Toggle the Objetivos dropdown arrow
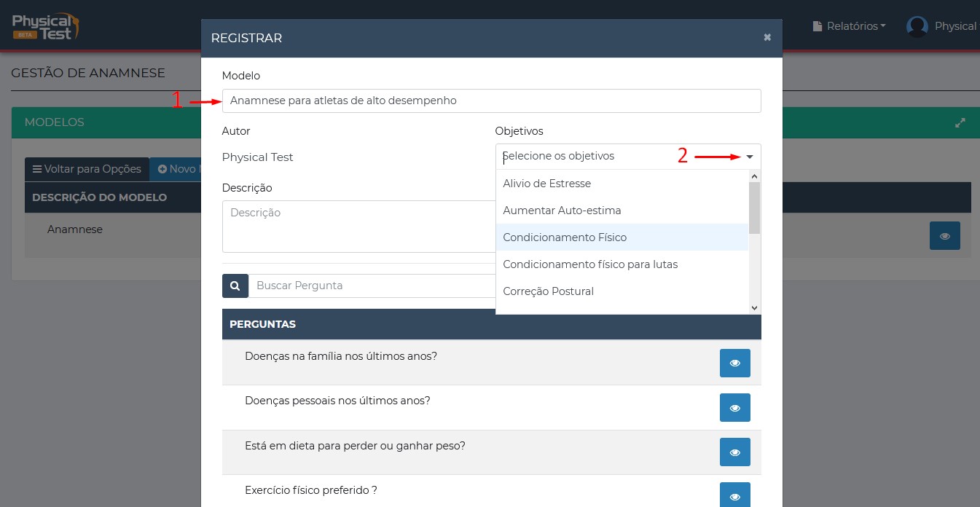 [749, 157]
